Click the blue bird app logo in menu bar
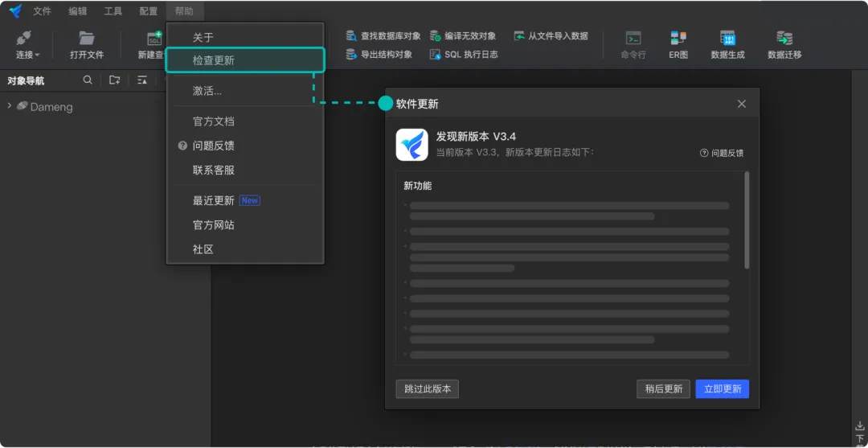868x448 pixels. coord(15,10)
